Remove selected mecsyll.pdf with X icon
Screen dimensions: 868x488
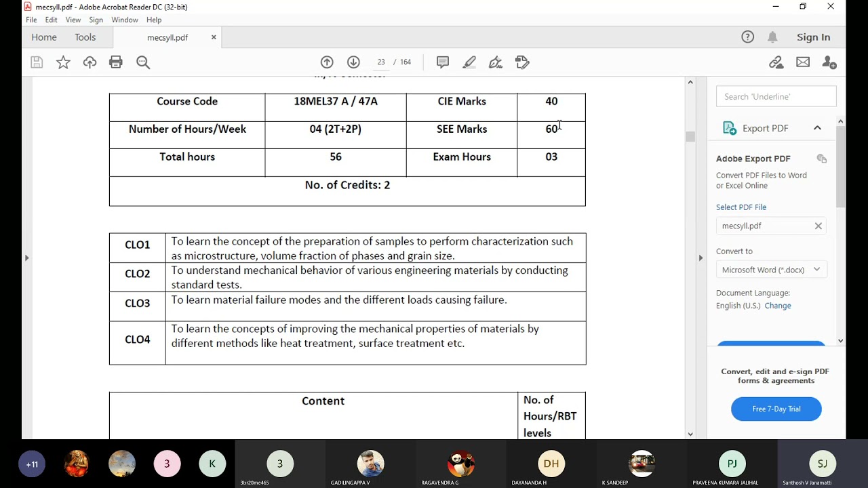tap(818, 226)
